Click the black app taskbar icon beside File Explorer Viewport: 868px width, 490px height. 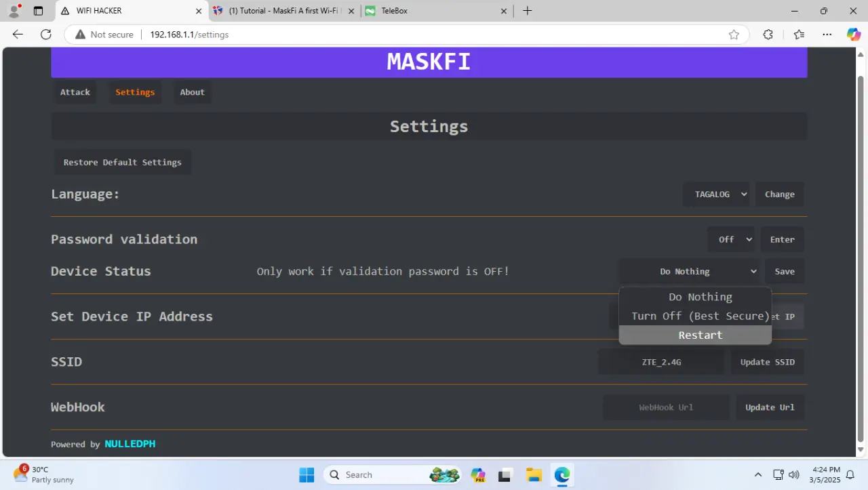(x=506, y=475)
